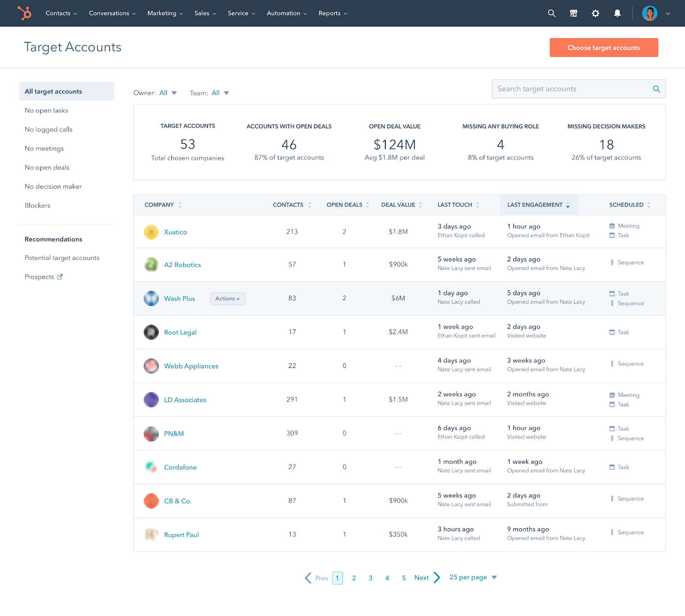Open the 25 per page dropdown
The height and width of the screenshot is (616, 685).
[x=473, y=577]
